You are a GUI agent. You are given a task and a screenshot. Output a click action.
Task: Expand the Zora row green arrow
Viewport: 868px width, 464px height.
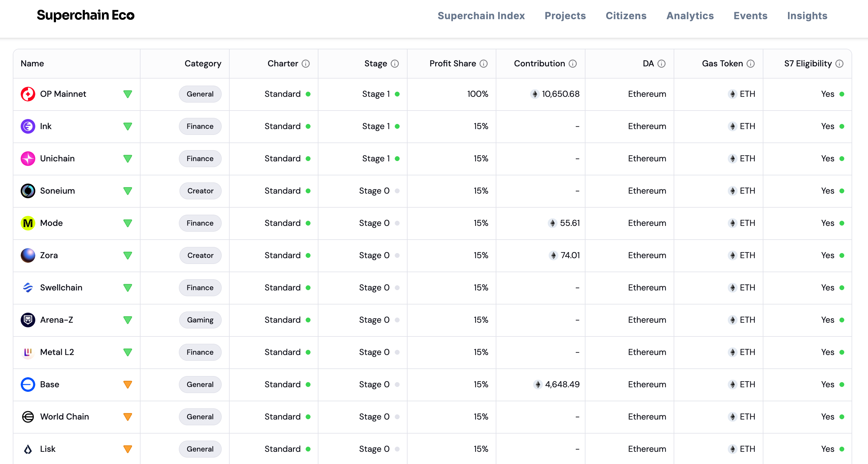point(127,256)
